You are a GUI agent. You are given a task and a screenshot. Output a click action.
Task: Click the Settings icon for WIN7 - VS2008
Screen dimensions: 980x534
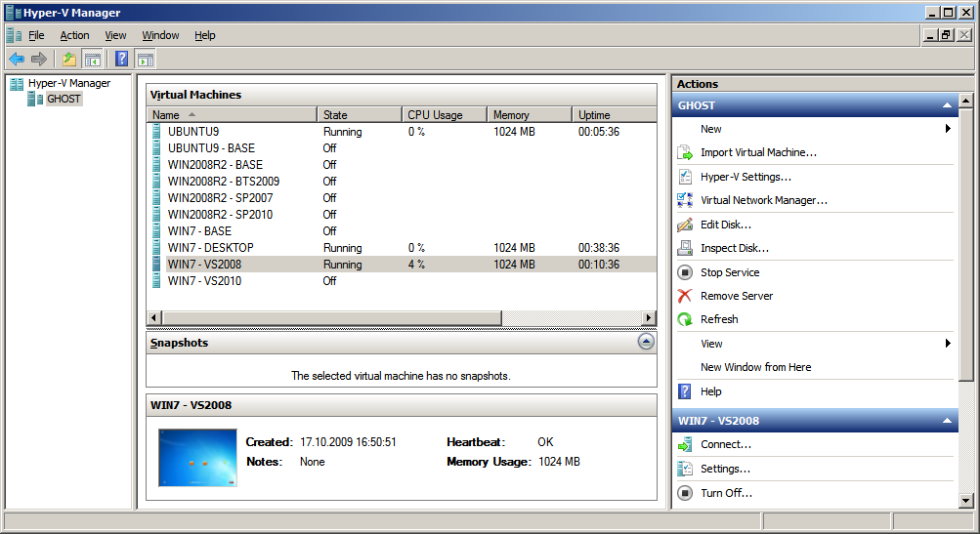click(685, 469)
